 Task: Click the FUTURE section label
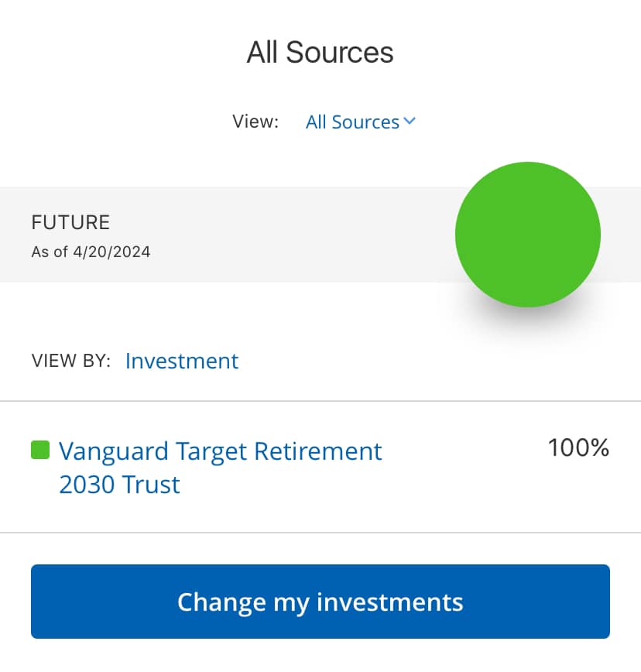pos(70,222)
